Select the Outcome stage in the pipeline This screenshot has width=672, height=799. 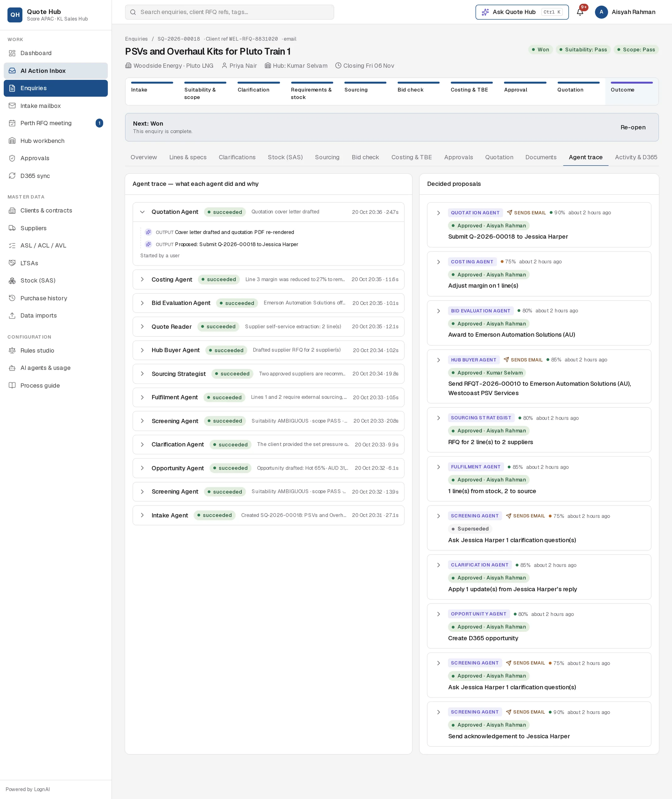coord(632,92)
